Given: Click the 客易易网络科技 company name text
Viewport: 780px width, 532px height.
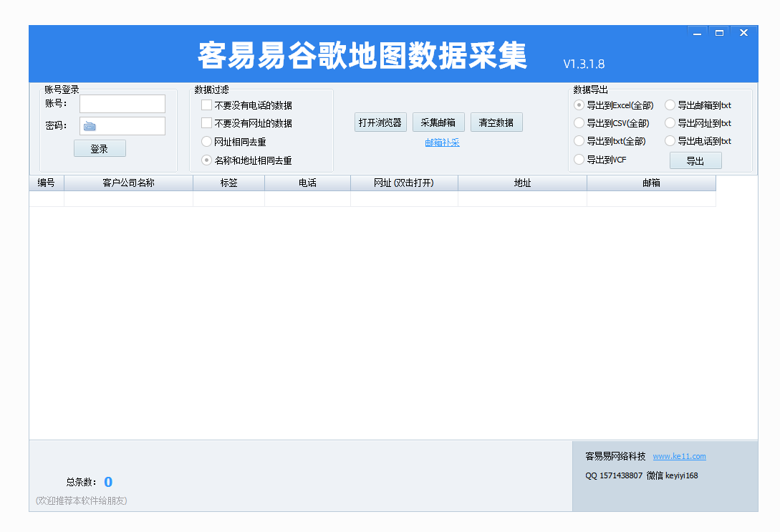Looking at the screenshot, I should (615, 456).
